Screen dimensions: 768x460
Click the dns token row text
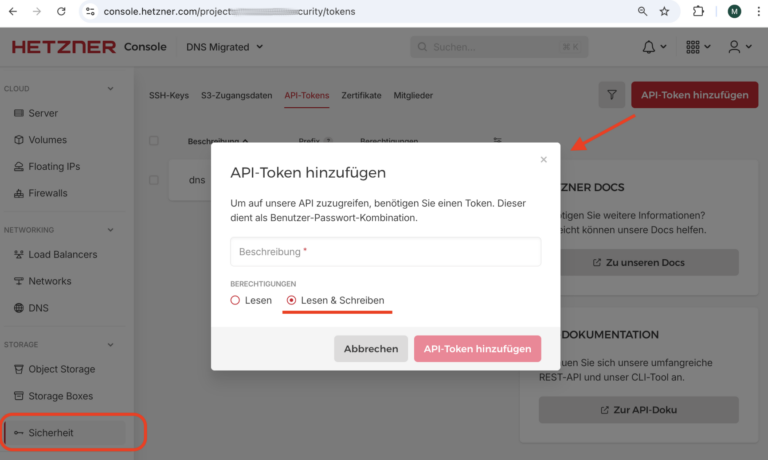point(197,180)
